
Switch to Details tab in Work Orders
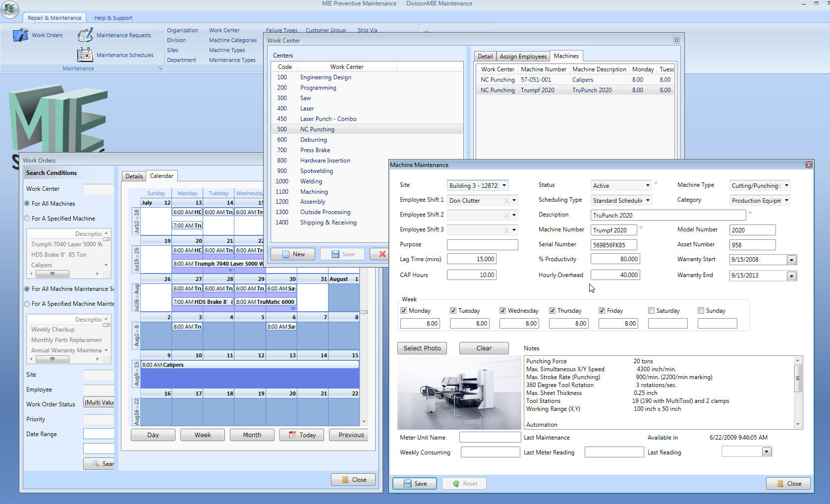coord(134,176)
